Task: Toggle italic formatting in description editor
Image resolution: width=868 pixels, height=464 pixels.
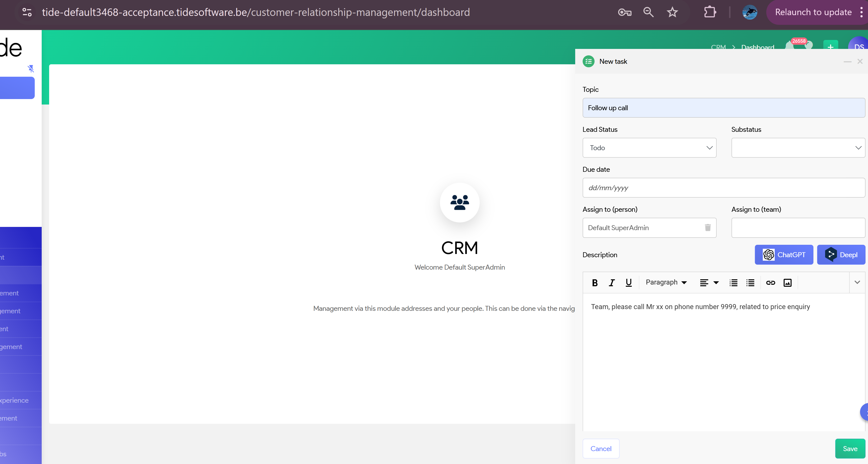Action: pyautogui.click(x=612, y=283)
